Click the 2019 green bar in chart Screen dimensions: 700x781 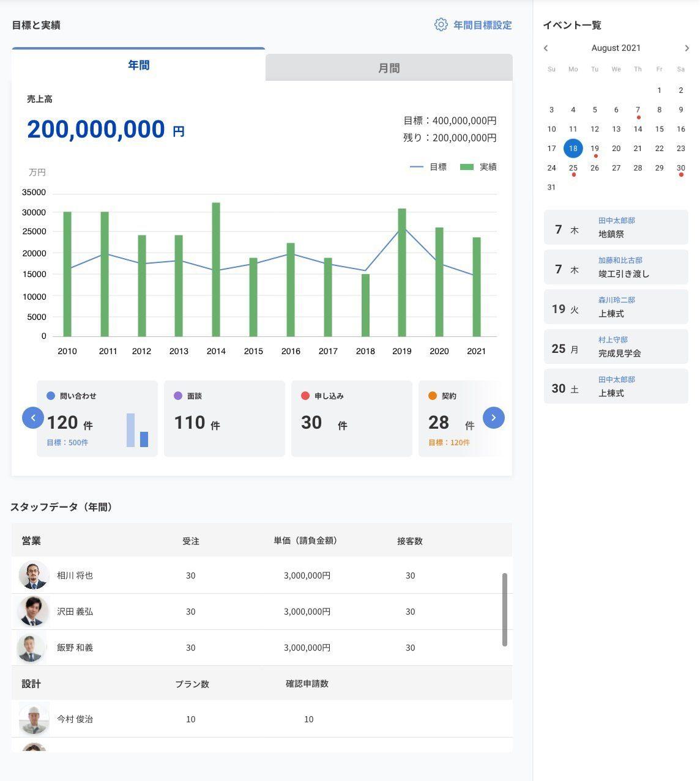point(402,273)
